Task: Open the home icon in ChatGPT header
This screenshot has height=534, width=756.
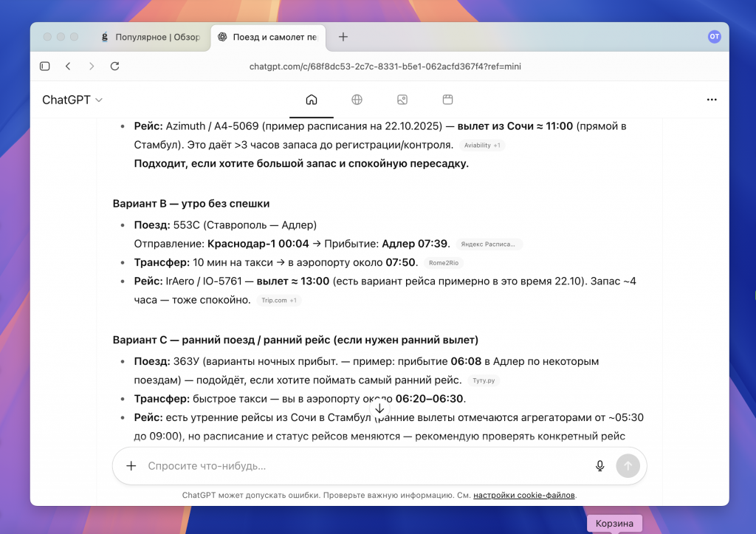Action: (x=312, y=100)
